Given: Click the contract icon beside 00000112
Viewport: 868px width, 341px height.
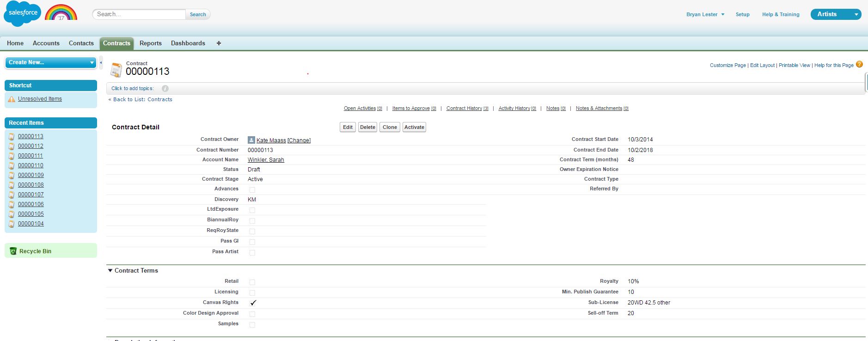Looking at the screenshot, I should click(x=12, y=146).
